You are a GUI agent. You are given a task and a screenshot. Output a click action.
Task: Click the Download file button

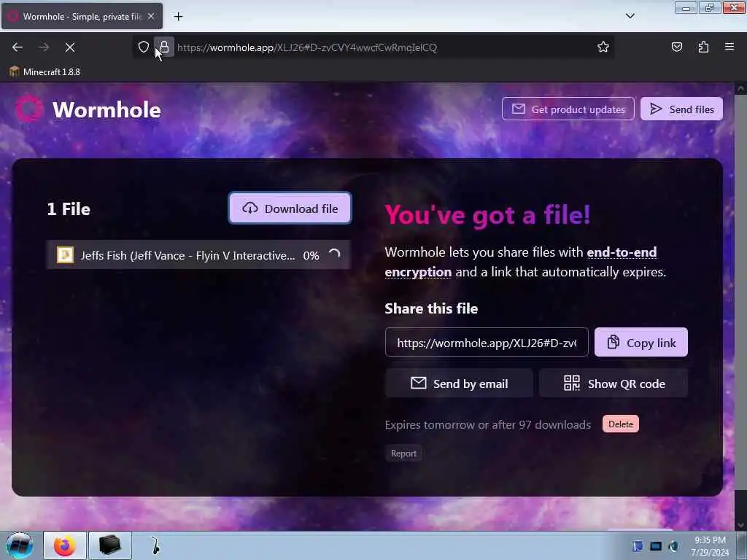click(290, 209)
